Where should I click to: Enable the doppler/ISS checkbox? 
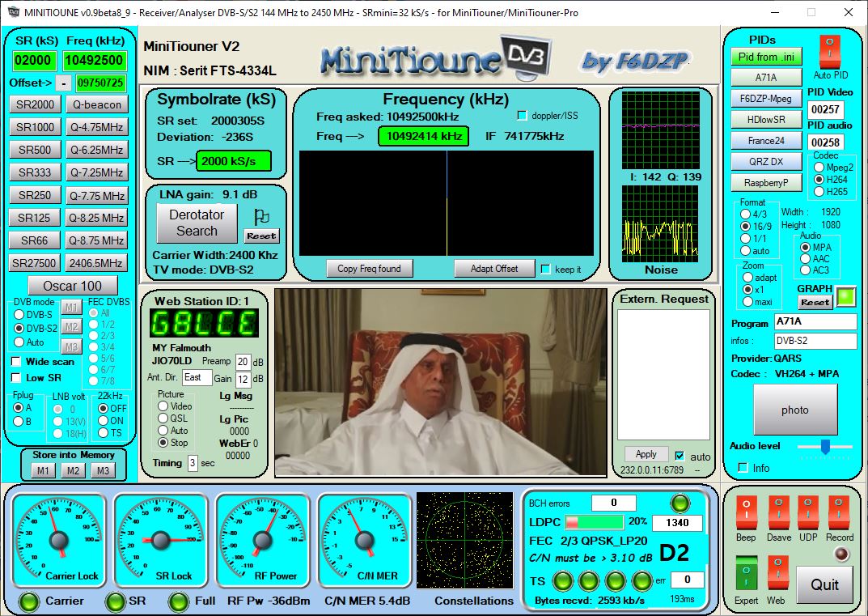[522, 116]
